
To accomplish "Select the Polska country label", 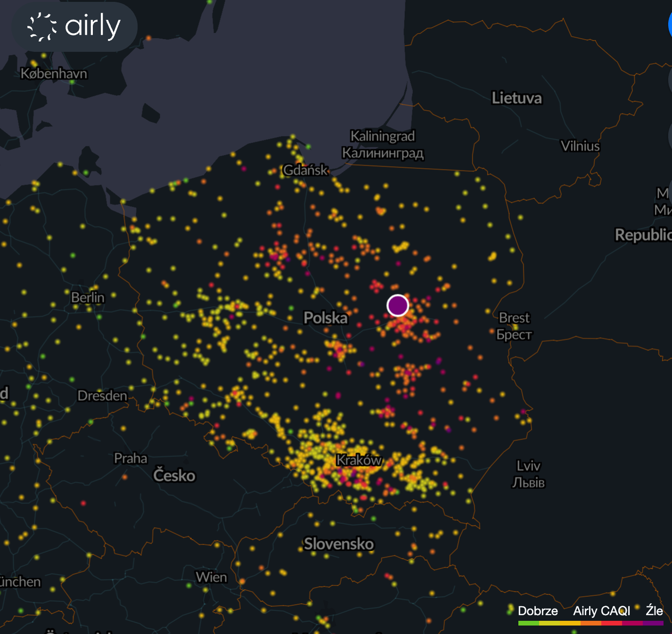I will coord(326,318).
